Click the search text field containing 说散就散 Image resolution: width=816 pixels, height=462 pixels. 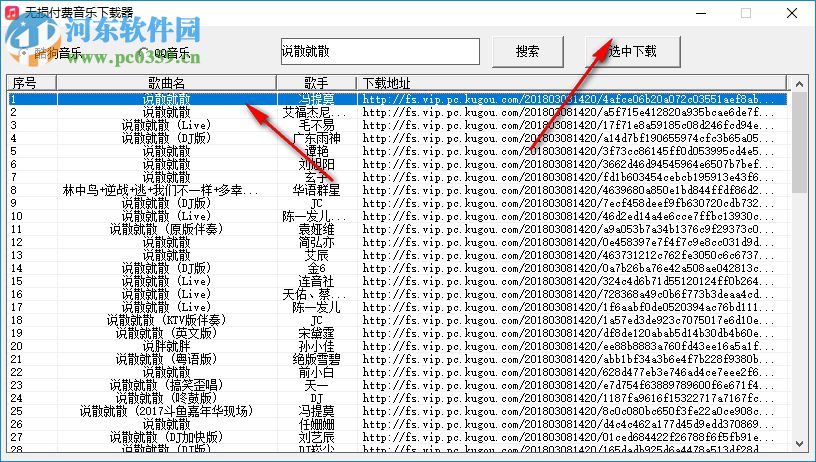pos(380,52)
